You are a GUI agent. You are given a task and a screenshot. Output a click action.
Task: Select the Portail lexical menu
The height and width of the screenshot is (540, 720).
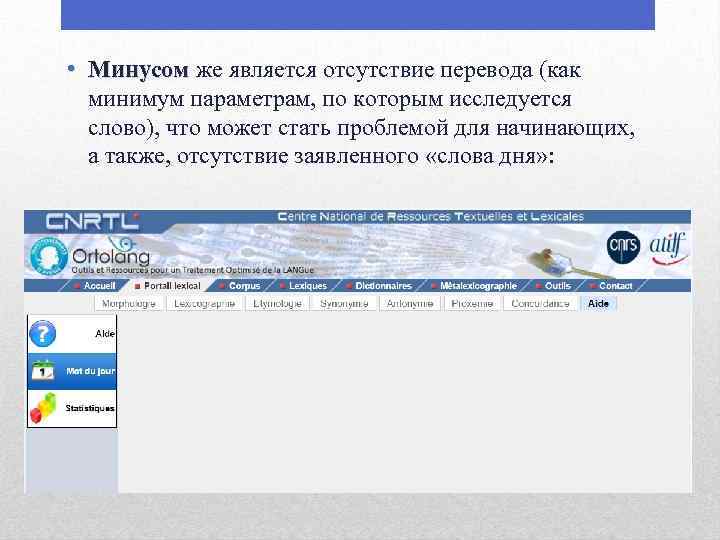(172, 286)
